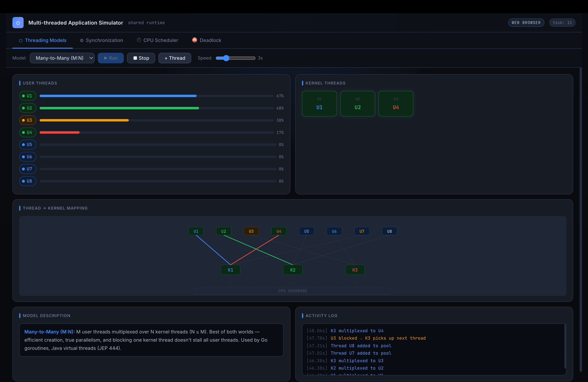Image resolution: width=588 pixels, height=382 pixels.
Task: Click U1 blue progress bar
Action: pos(118,96)
